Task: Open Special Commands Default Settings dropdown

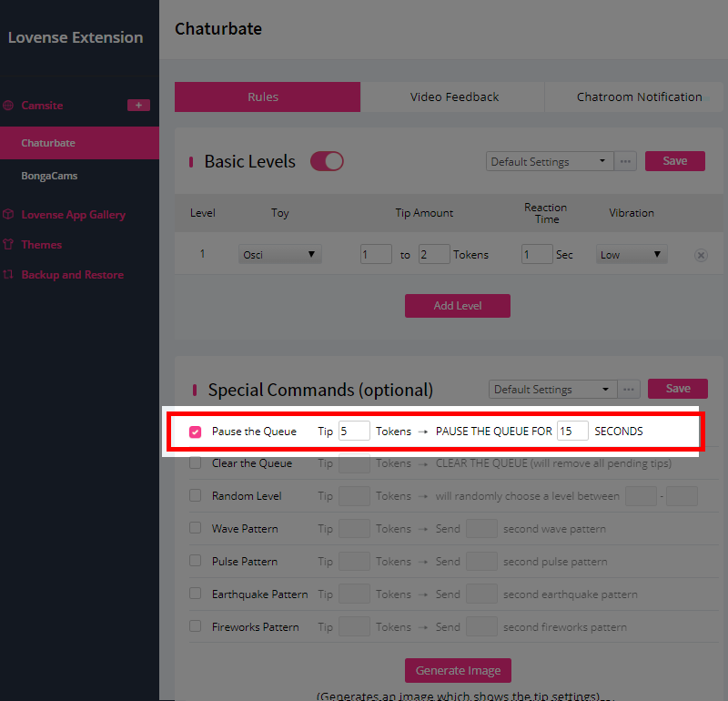Action: point(552,390)
